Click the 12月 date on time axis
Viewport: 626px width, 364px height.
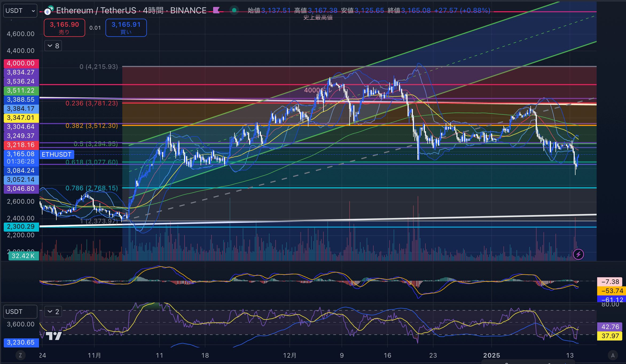(290, 355)
